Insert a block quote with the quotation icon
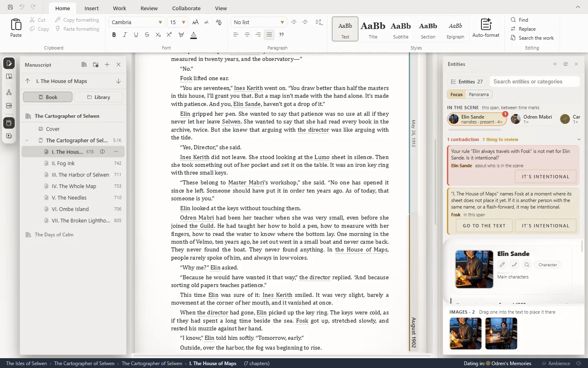The height and width of the screenshot is (368, 588). click(281, 35)
